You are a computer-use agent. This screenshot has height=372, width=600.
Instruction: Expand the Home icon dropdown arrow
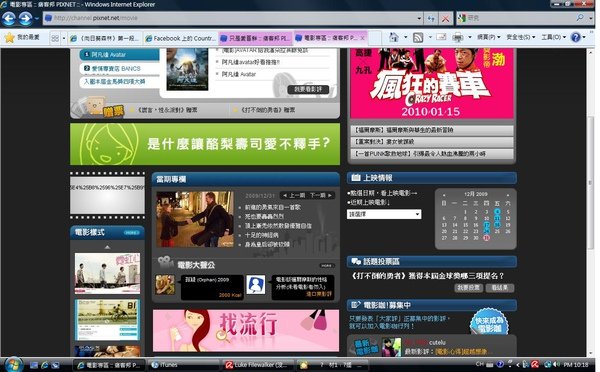pyautogui.click(x=406, y=38)
